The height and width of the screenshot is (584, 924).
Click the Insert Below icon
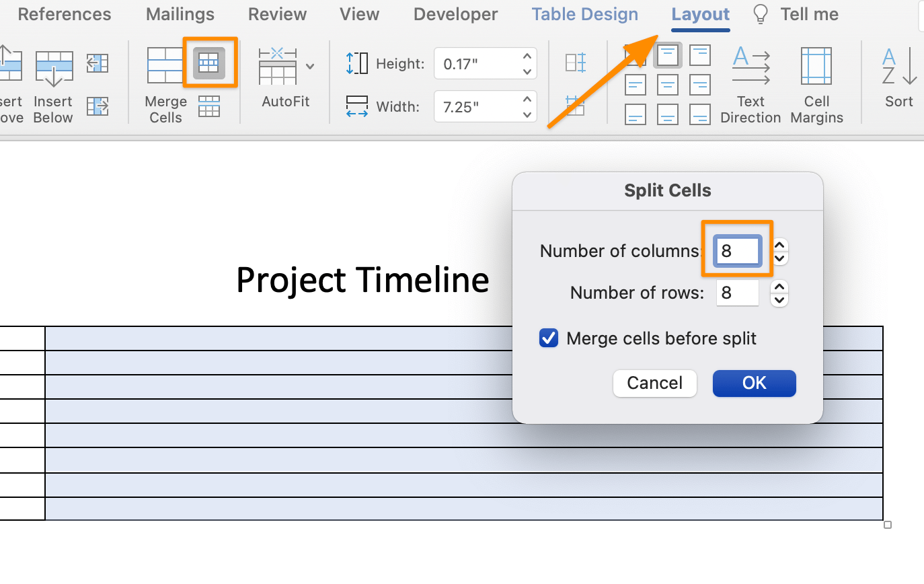point(53,69)
